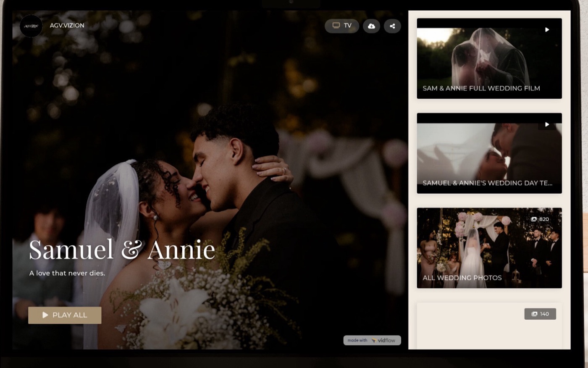Click the 820 photo count badge
Viewport: 588px width, 368px height.
tap(540, 219)
